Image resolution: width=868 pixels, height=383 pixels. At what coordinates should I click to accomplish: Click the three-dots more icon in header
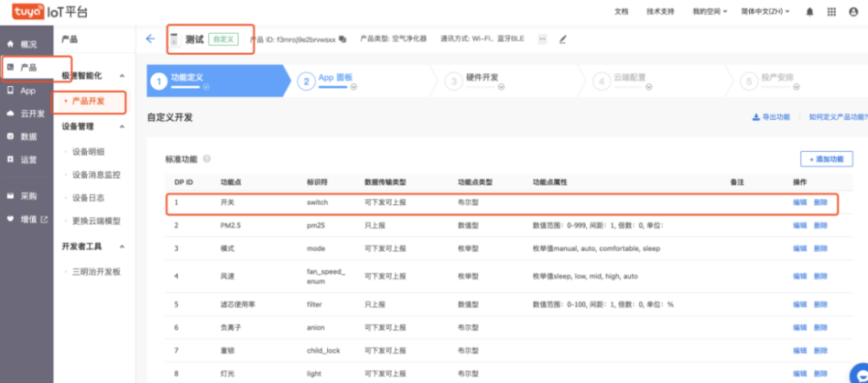pyautogui.click(x=542, y=39)
